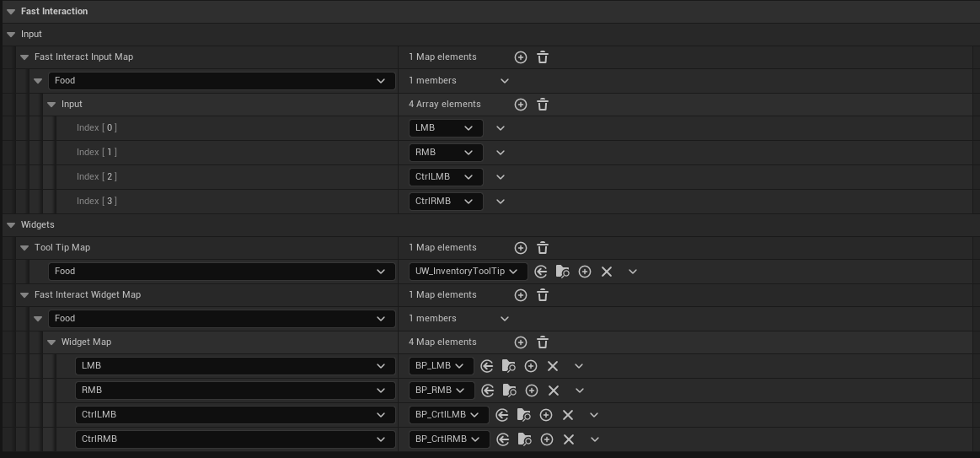This screenshot has height=458, width=980.
Task: Open Food key dropdown in Fast Interact Input Map
Action: click(222, 81)
